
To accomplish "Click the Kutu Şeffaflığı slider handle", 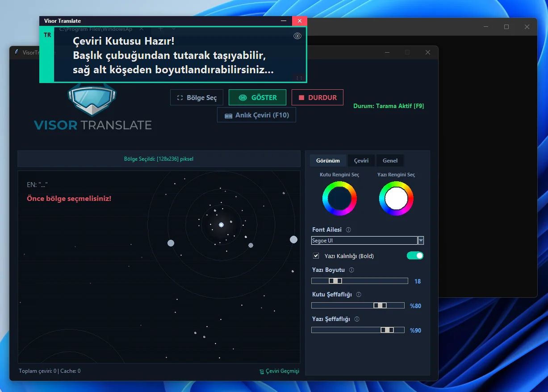I will [x=380, y=305].
